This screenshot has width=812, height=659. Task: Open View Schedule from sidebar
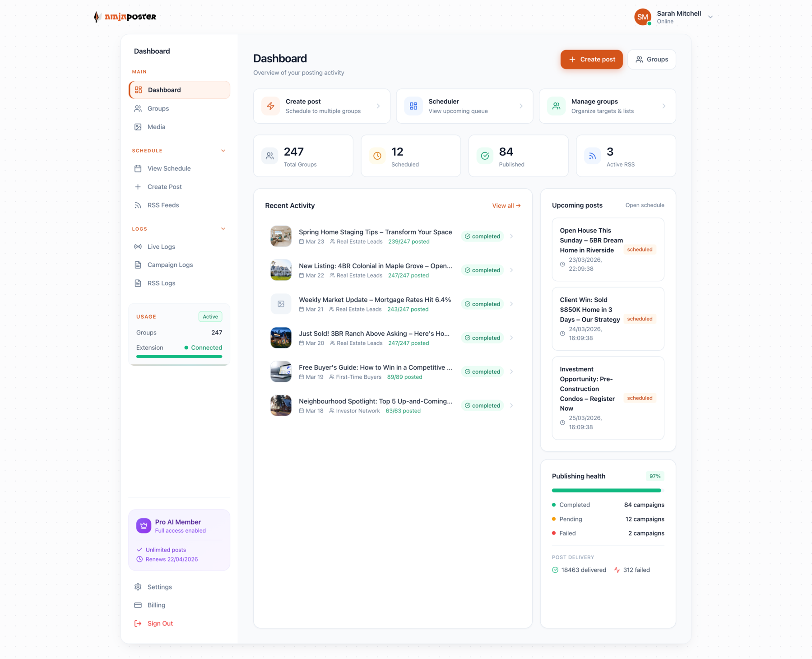169,168
